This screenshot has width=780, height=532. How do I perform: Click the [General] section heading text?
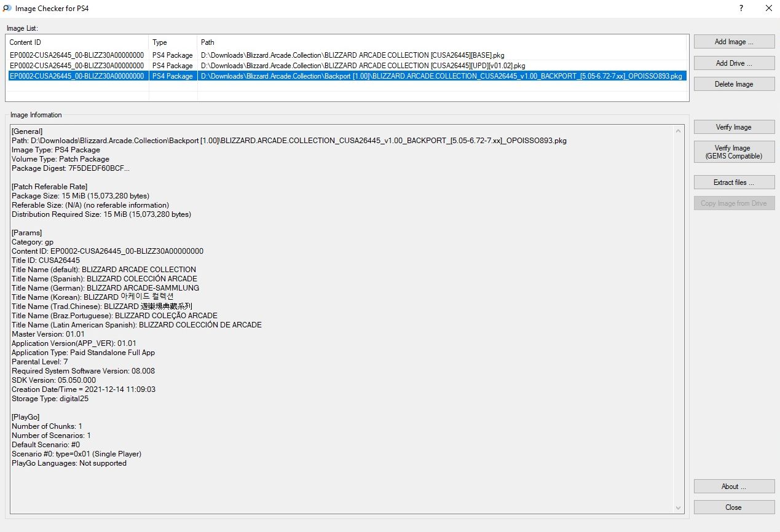coord(27,131)
